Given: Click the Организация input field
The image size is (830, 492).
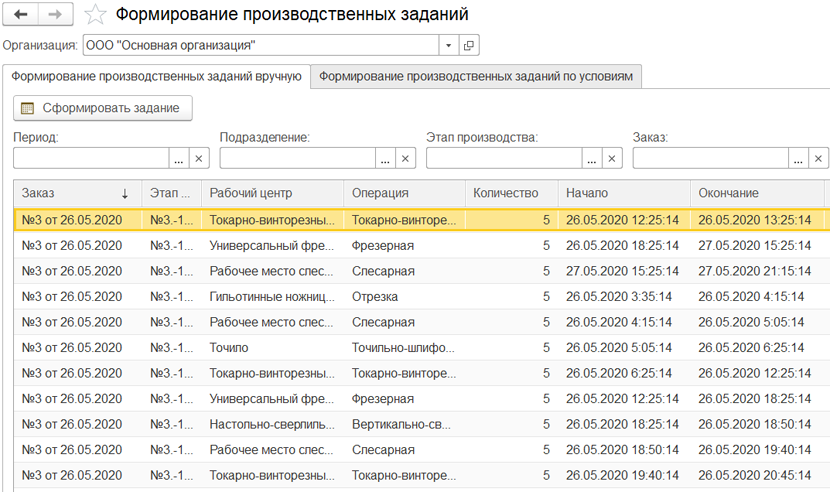Looking at the screenshot, I should click(x=260, y=45).
